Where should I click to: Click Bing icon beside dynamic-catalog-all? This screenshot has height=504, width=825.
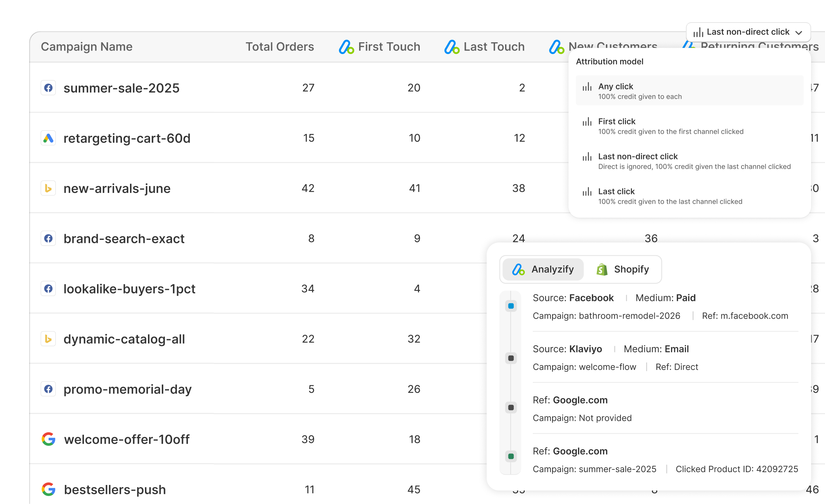coord(49,339)
